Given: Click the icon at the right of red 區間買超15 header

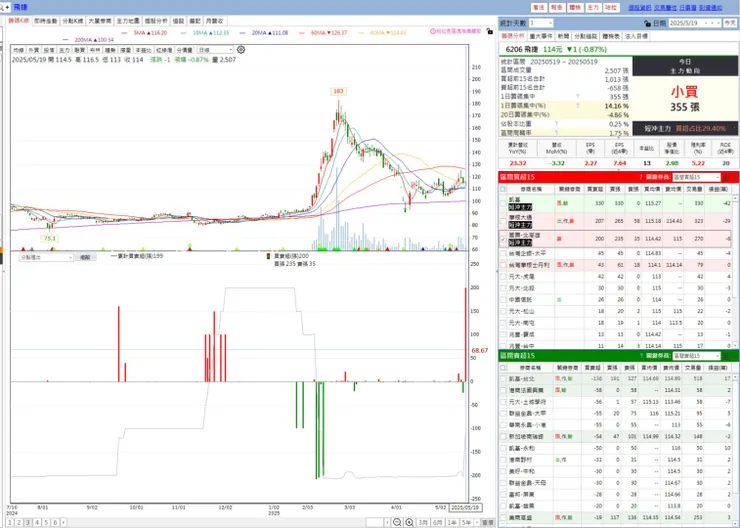Looking at the screenshot, I should [726, 177].
